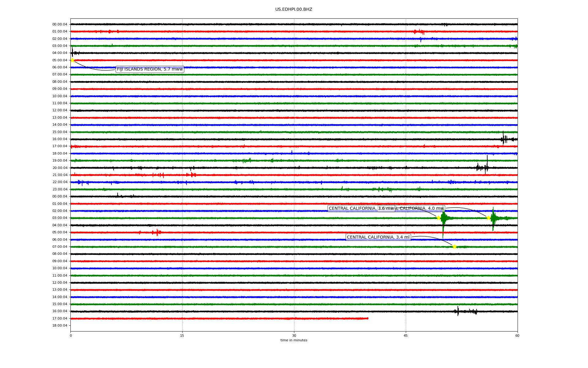Click the US.EDHPI.00.BHZ plot title
588x368 pixels.
pyautogui.click(x=294, y=10)
